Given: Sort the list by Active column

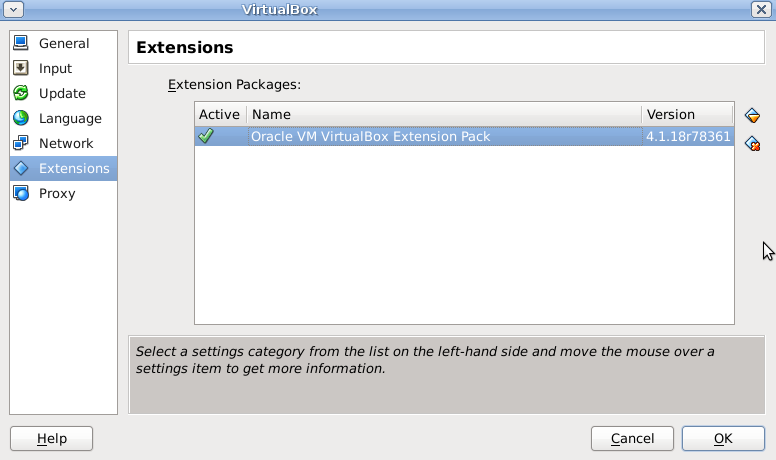Looking at the screenshot, I should (x=219, y=114).
